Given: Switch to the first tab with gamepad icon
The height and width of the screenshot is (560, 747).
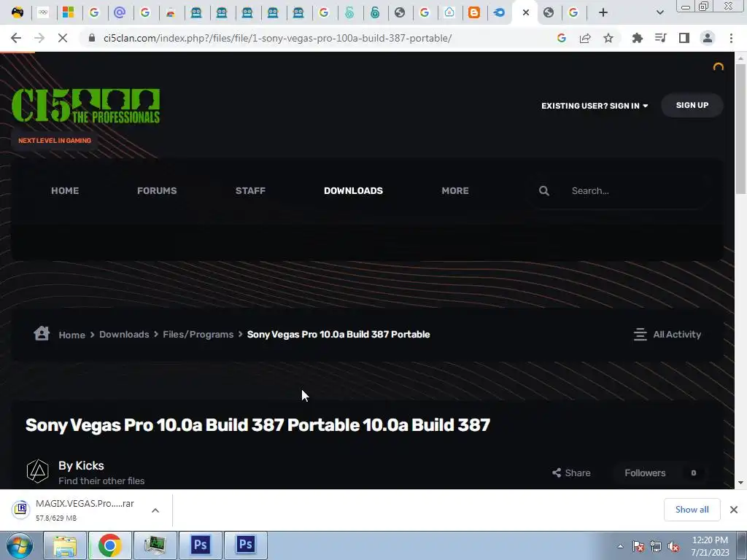Looking at the screenshot, I should (18, 12).
